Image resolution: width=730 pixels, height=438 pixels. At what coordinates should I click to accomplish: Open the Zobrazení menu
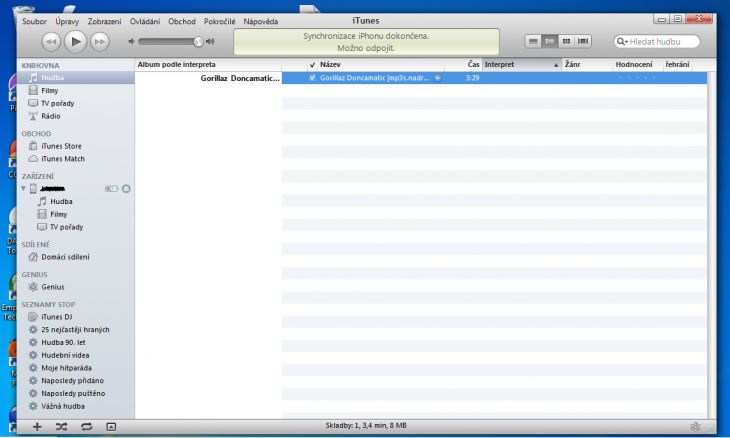[104, 21]
